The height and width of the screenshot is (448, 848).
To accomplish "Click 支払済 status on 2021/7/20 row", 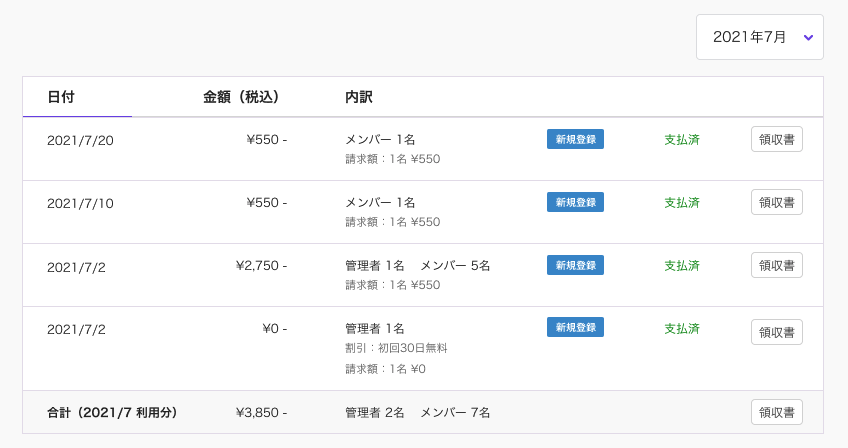I will pyautogui.click(x=682, y=140).
